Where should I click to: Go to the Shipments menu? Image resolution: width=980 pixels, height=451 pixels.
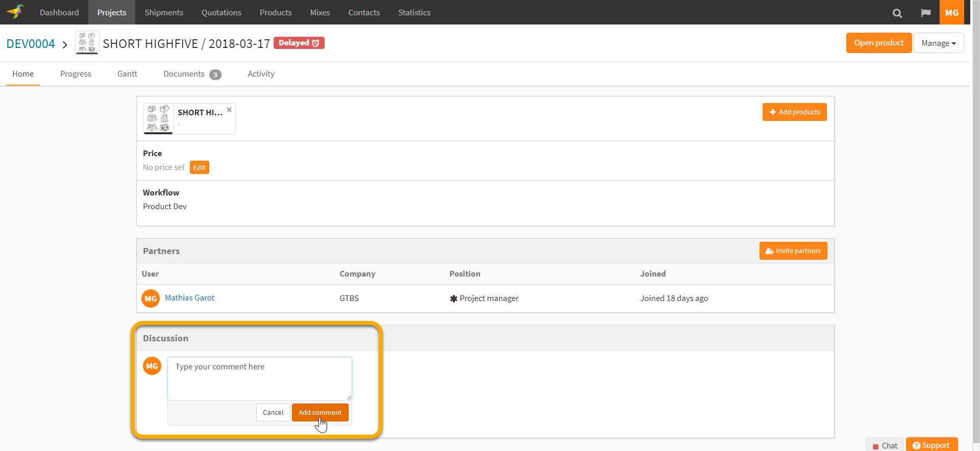[x=163, y=12]
